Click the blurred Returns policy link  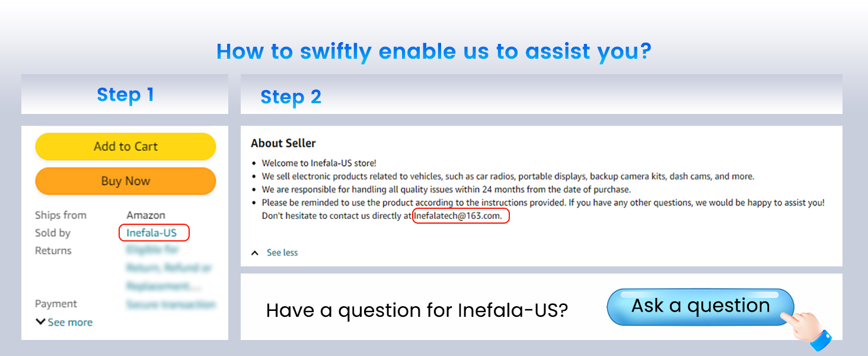[x=168, y=268]
